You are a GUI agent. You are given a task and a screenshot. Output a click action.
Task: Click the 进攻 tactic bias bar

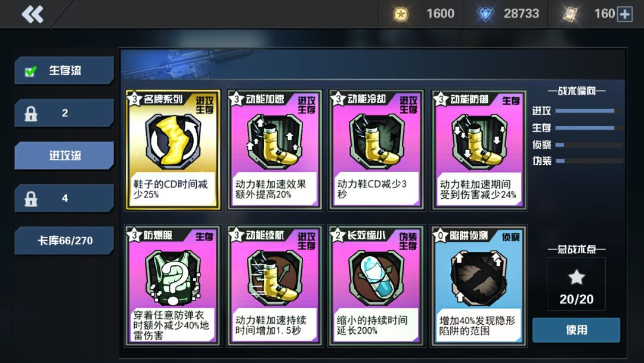[589, 111]
